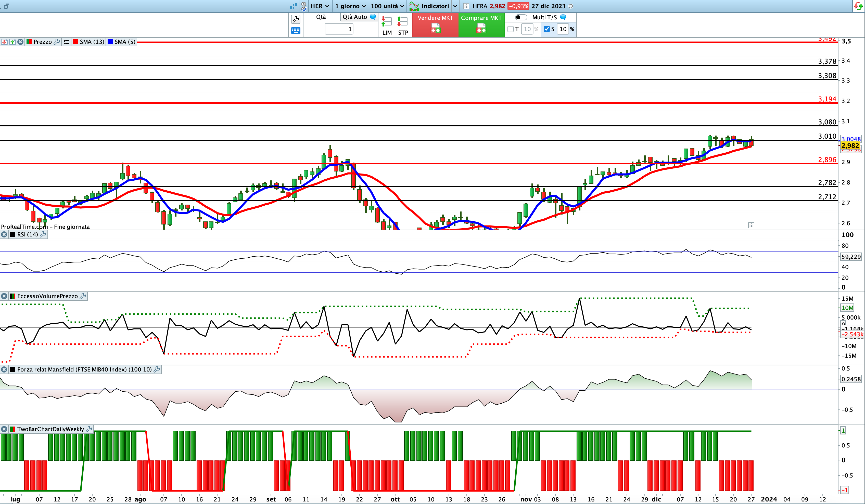
Task: Click the Mansfield value 0,2458 tag
Action: point(851,379)
